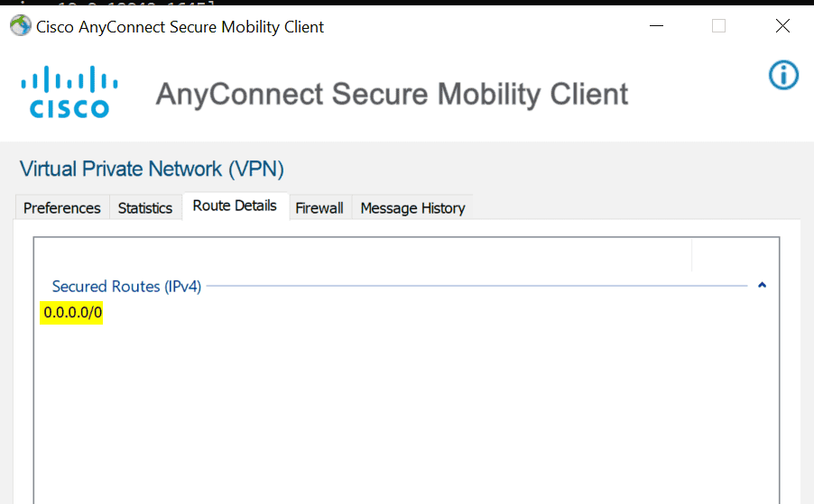
Task: Switch to the Preferences tab
Action: coord(62,208)
